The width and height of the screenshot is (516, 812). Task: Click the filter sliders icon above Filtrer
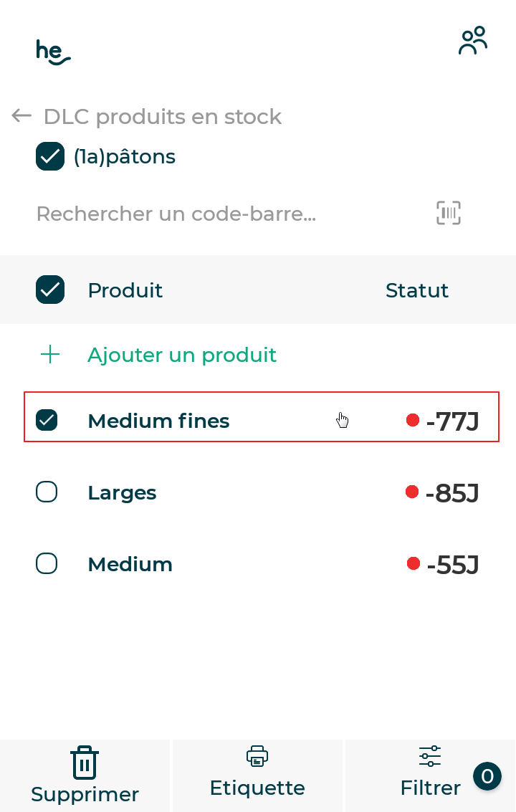429,756
